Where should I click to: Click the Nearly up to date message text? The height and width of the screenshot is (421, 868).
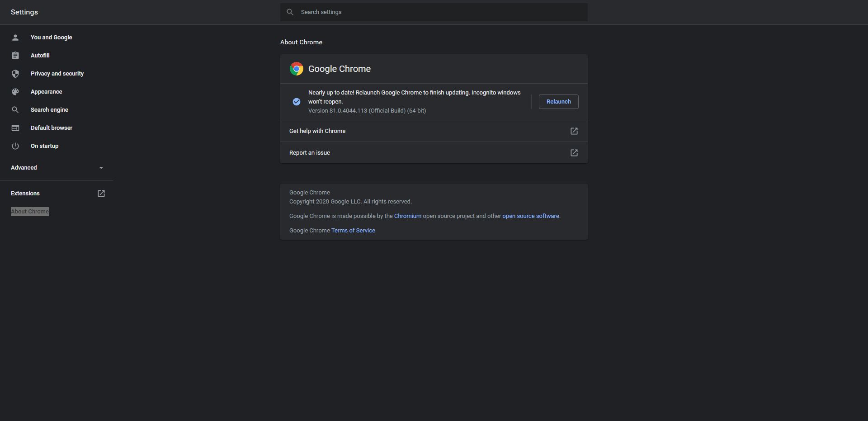point(415,97)
